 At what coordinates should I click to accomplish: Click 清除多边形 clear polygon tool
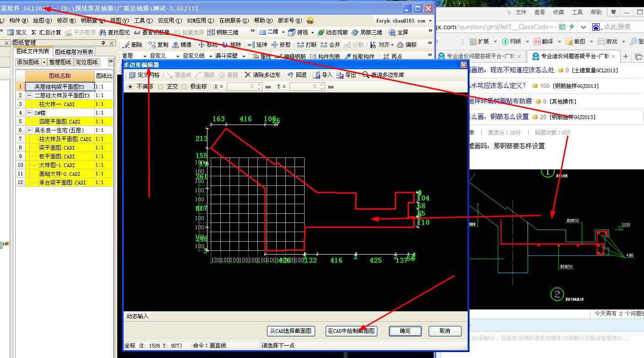pos(262,75)
